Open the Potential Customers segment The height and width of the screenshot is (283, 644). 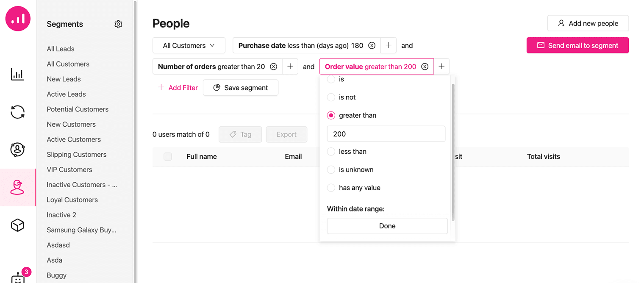tap(78, 109)
